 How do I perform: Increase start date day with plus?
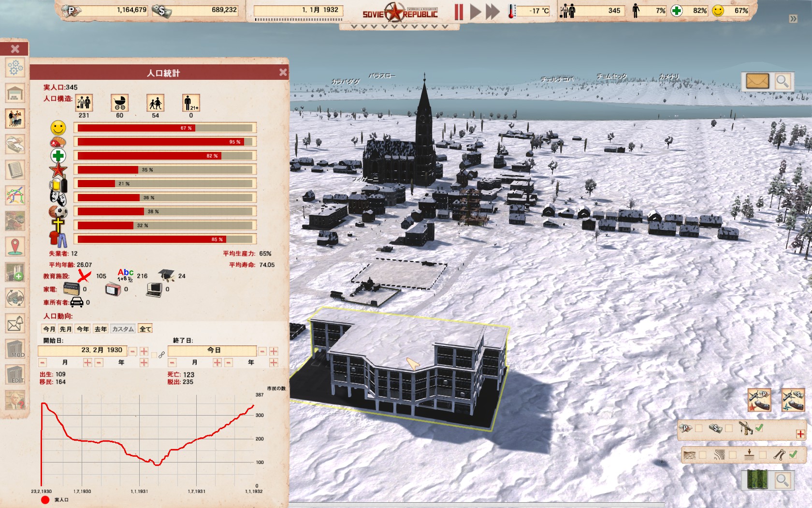(x=144, y=351)
